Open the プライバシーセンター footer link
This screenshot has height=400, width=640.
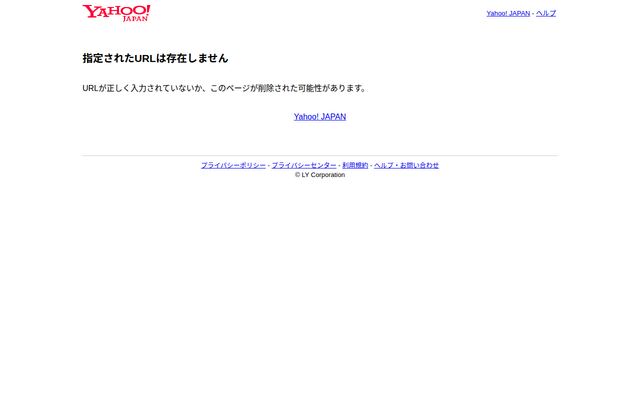[x=304, y=165]
